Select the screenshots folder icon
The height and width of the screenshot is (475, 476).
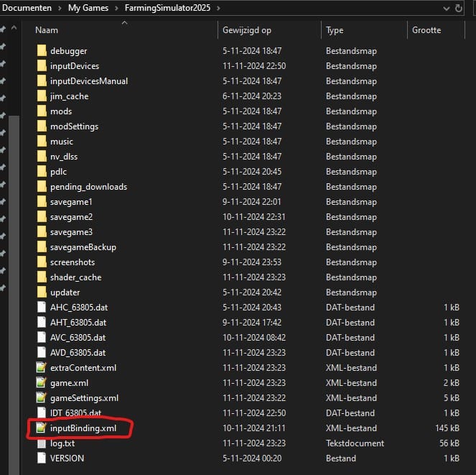(42, 262)
